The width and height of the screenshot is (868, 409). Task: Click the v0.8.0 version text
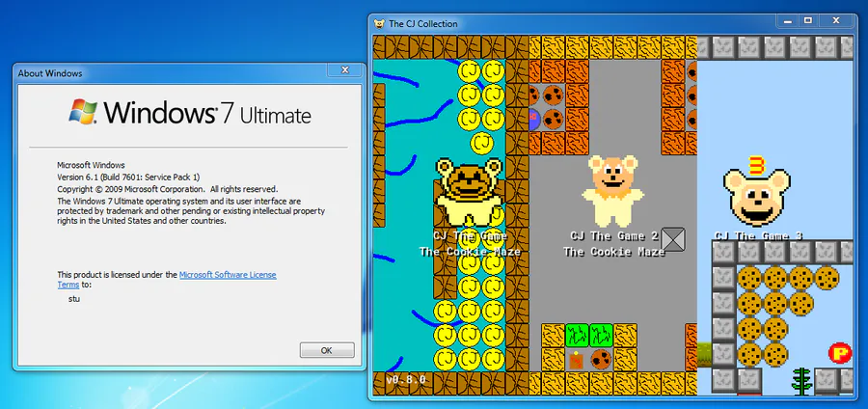(x=406, y=380)
